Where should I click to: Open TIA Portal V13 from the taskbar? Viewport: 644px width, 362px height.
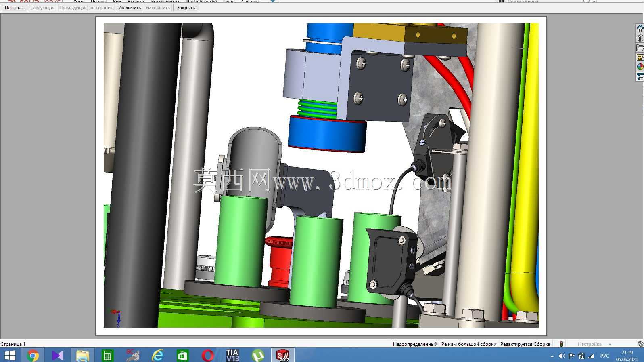(x=233, y=355)
